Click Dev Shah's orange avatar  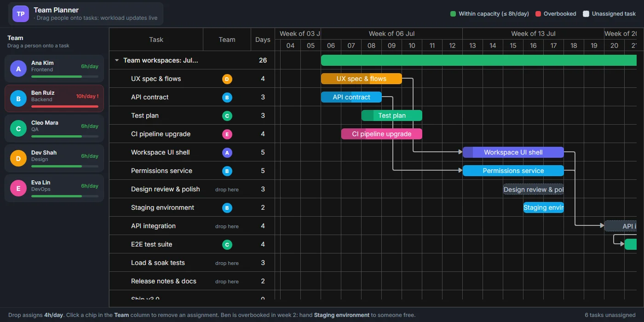18,158
